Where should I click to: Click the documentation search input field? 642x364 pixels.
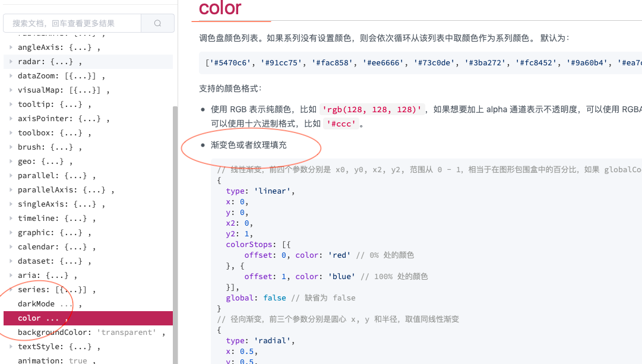71,23
